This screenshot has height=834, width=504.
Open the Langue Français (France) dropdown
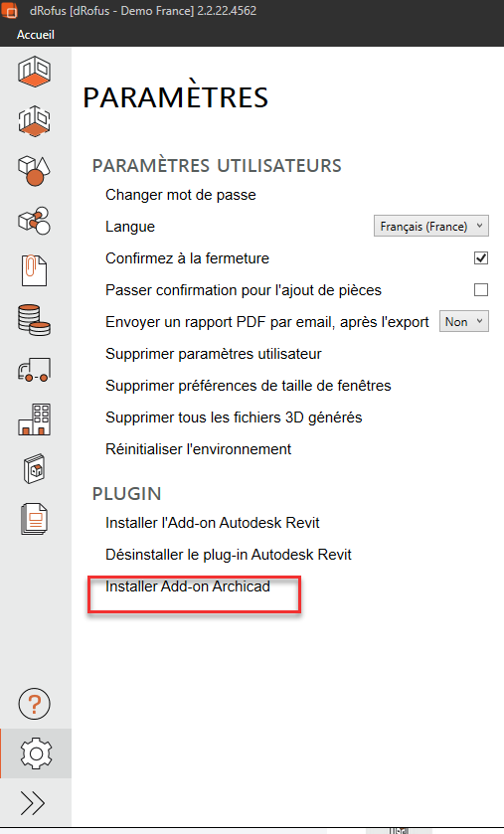pyautogui.click(x=431, y=226)
